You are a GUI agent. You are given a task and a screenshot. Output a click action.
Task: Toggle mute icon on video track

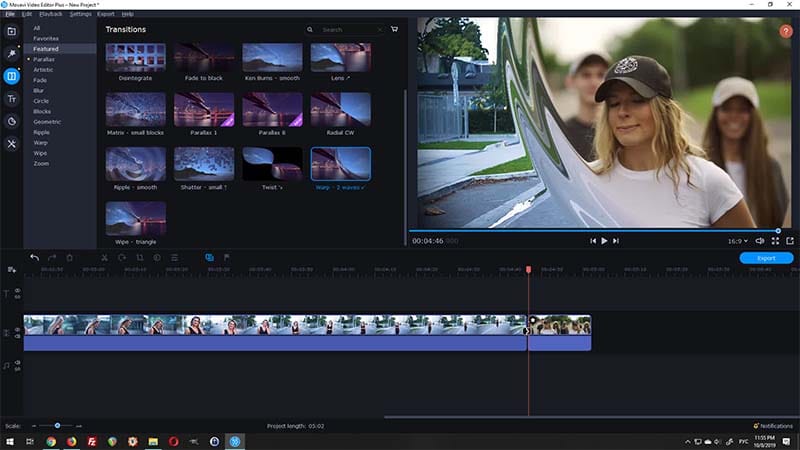click(17, 336)
